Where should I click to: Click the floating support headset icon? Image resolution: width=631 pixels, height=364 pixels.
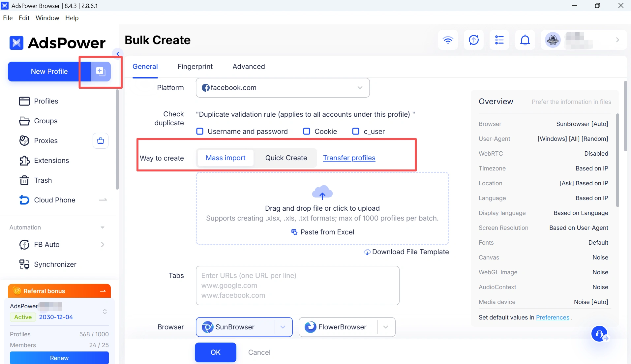click(599, 334)
